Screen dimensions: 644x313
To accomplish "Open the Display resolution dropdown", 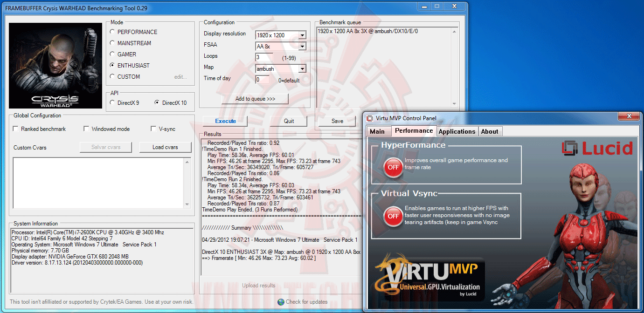I will click(302, 35).
